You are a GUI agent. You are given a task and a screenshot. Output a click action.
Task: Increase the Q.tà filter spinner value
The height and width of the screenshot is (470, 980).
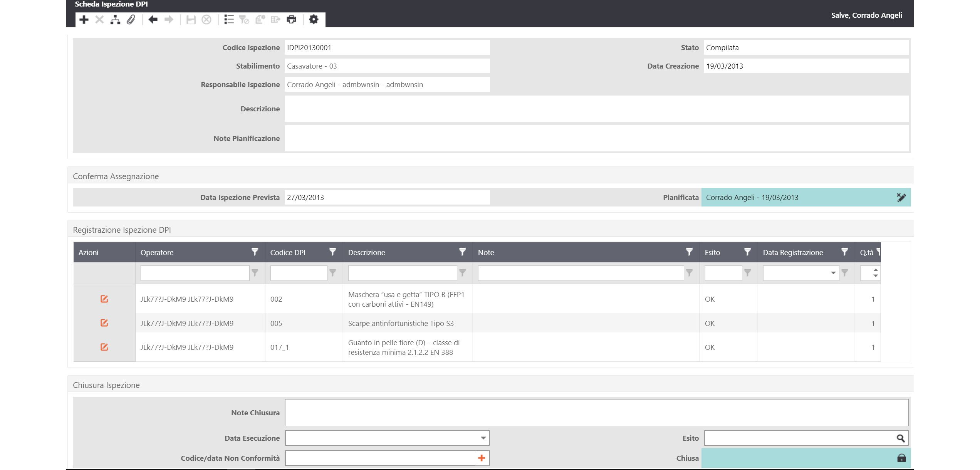click(876, 270)
